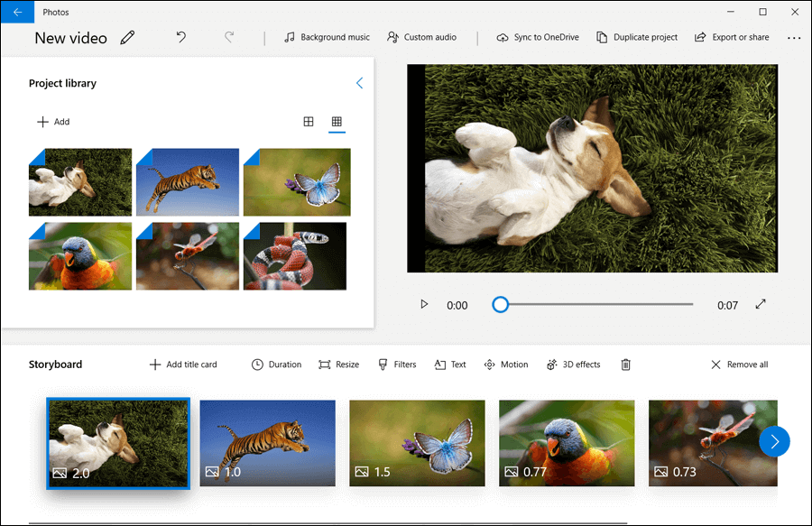Add a title card to the video
Image resolution: width=812 pixels, height=526 pixels.
[x=182, y=364]
